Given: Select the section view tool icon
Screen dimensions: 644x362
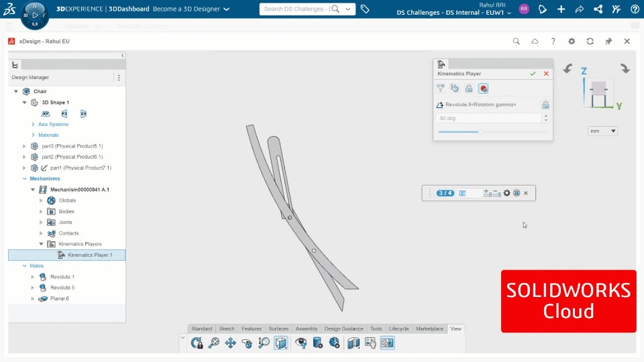Looking at the screenshot, I should [354, 343].
